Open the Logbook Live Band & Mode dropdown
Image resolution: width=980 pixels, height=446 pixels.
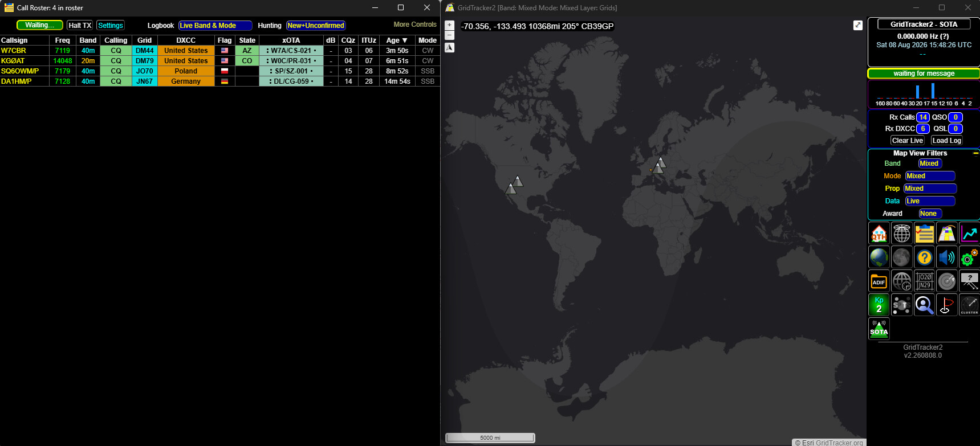coord(215,26)
